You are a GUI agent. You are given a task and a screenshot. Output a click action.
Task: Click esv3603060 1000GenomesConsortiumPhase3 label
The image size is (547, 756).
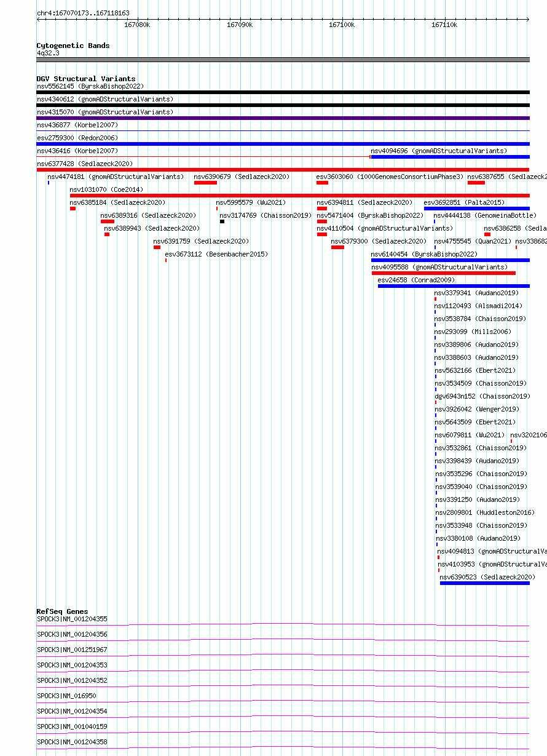[x=390, y=177]
